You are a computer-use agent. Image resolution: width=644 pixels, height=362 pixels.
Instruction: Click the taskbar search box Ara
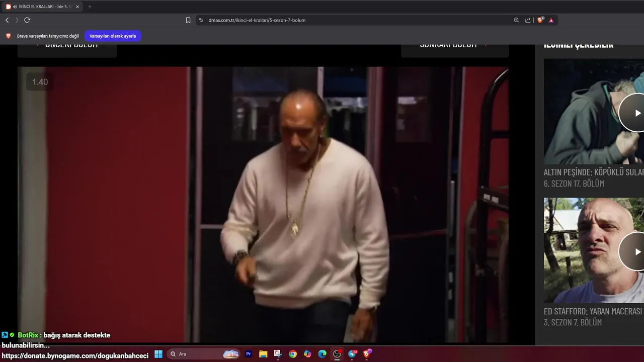204,354
